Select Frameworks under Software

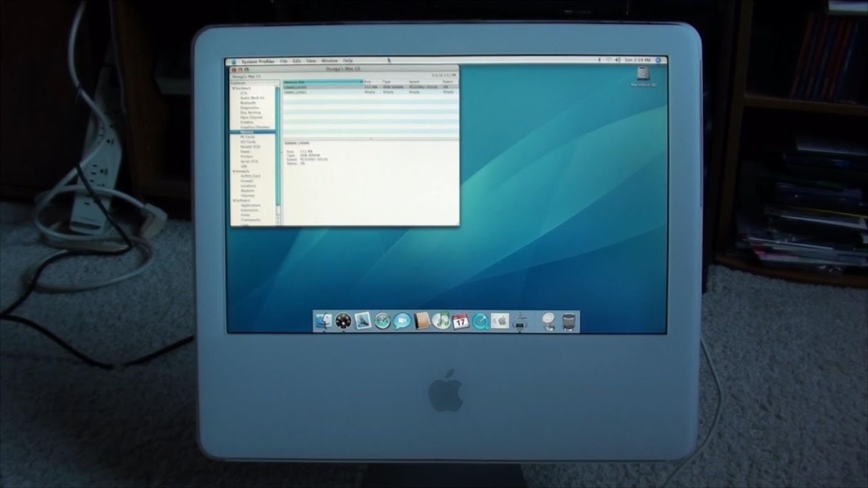[251, 220]
